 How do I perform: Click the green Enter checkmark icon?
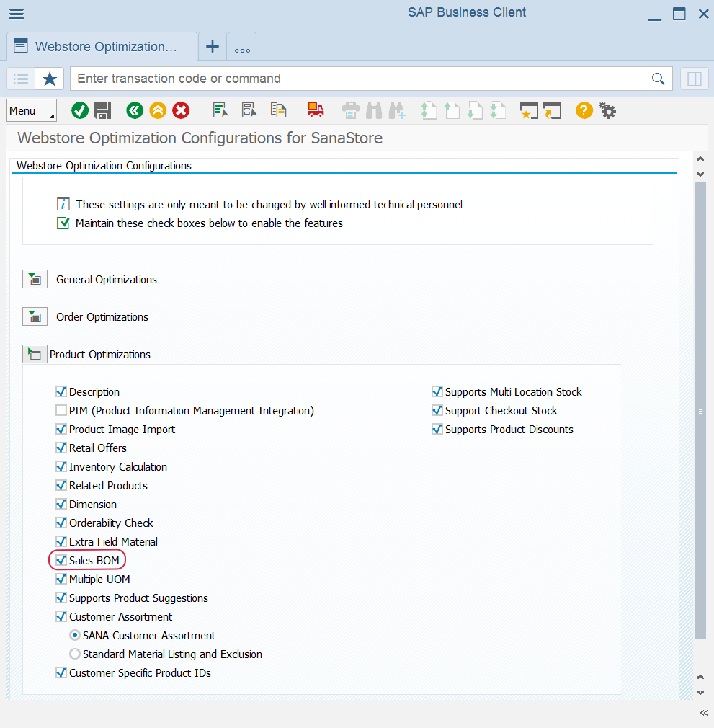pyautogui.click(x=80, y=110)
